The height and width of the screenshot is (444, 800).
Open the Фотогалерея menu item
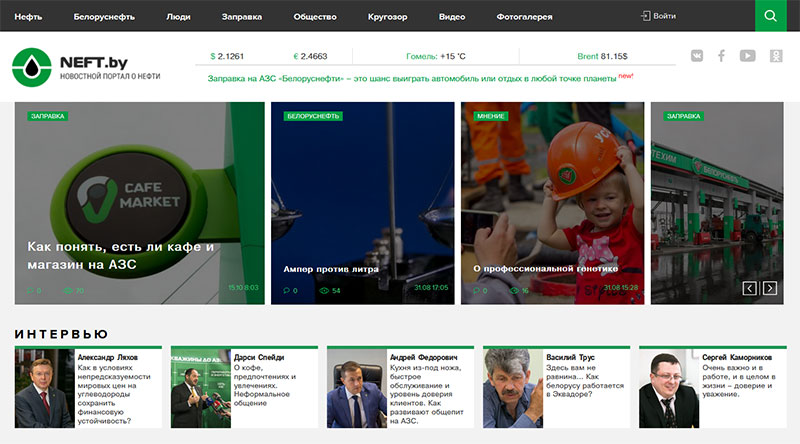[524, 16]
